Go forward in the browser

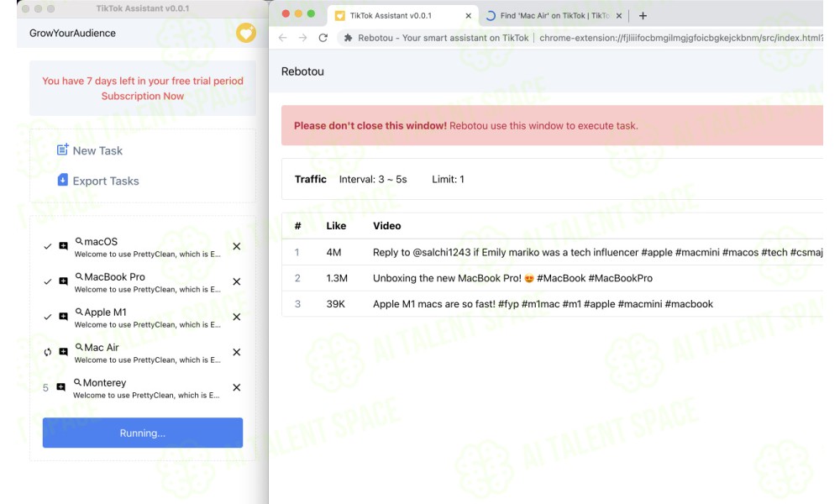[302, 38]
